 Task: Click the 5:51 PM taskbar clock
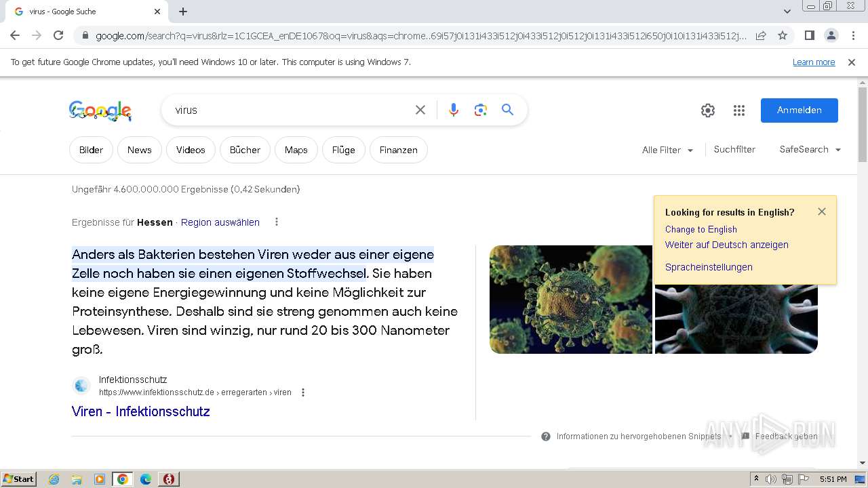click(833, 479)
